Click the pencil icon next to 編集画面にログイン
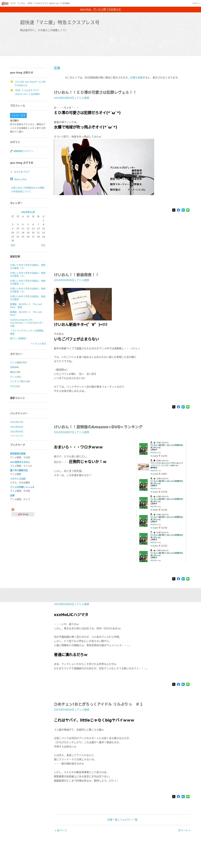This screenshot has width=201, height=868. tap(11, 151)
